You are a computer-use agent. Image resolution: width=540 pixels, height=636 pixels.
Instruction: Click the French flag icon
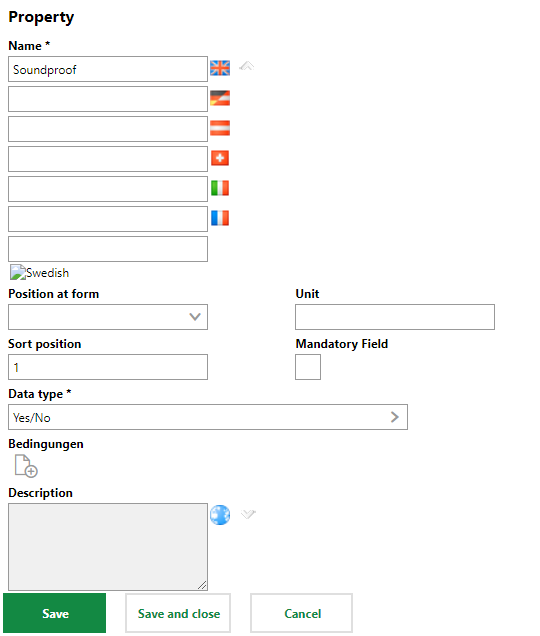pyautogui.click(x=220, y=218)
